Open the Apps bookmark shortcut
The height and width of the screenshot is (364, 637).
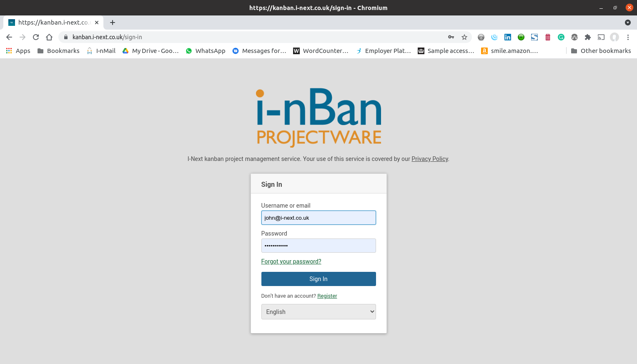[18, 51]
